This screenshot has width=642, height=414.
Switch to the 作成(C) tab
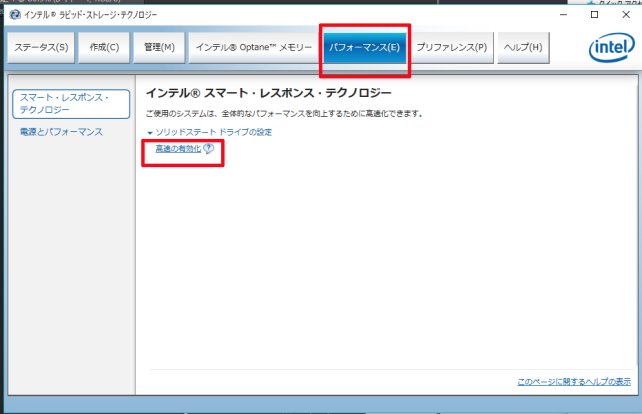coord(104,48)
